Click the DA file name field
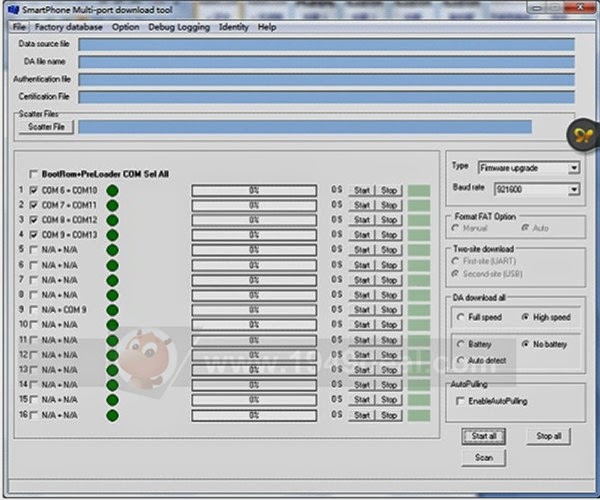The image size is (600, 500). click(326, 62)
